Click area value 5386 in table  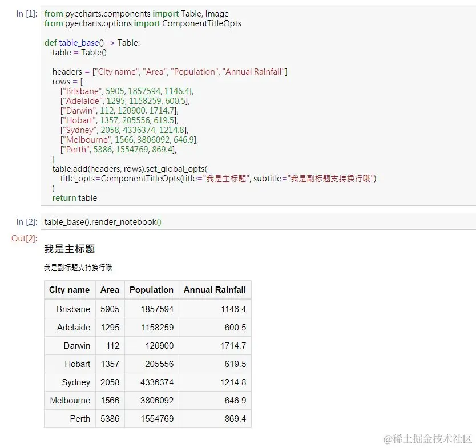(x=110, y=418)
